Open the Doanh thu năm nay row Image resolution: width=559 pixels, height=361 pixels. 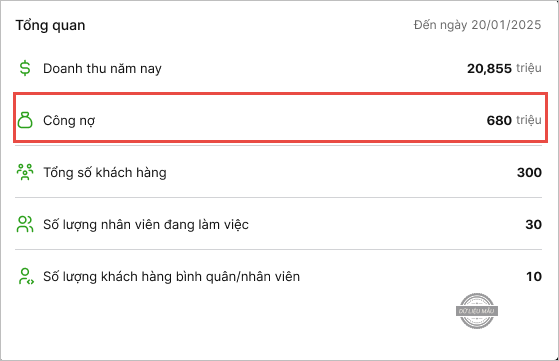click(278, 68)
